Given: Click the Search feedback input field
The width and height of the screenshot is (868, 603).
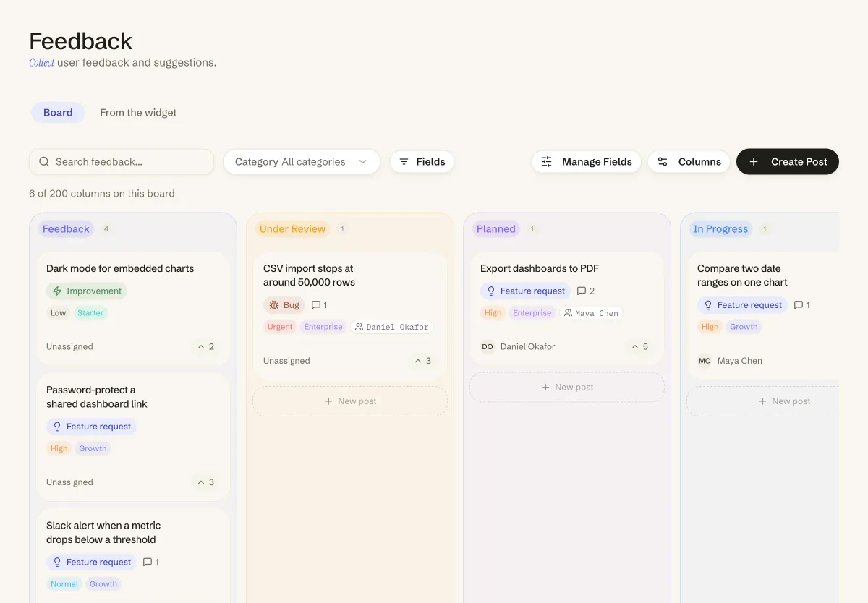Looking at the screenshot, I should pyautogui.click(x=122, y=162).
